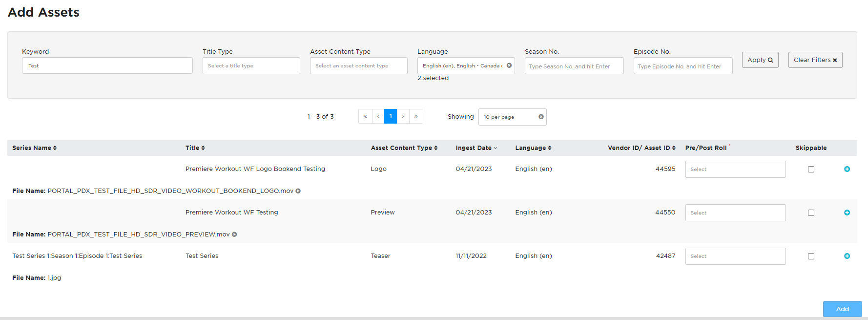Go to last page of results

click(416, 116)
